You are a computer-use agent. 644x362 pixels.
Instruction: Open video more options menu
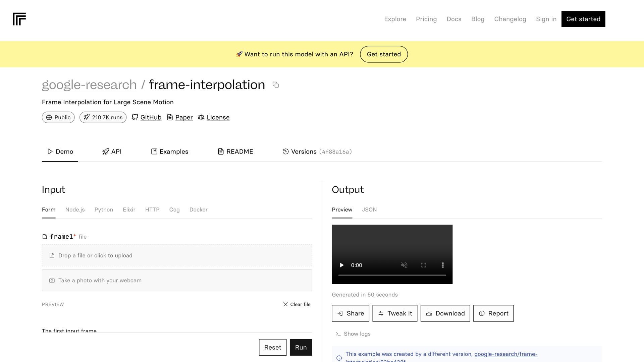tap(443, 265)
